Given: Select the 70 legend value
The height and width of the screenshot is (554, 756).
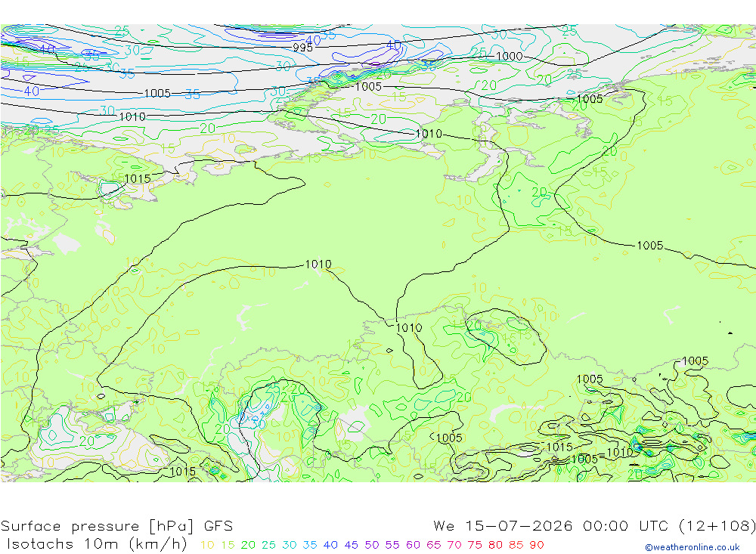Looking at the screenshot, I should (454, 545).
